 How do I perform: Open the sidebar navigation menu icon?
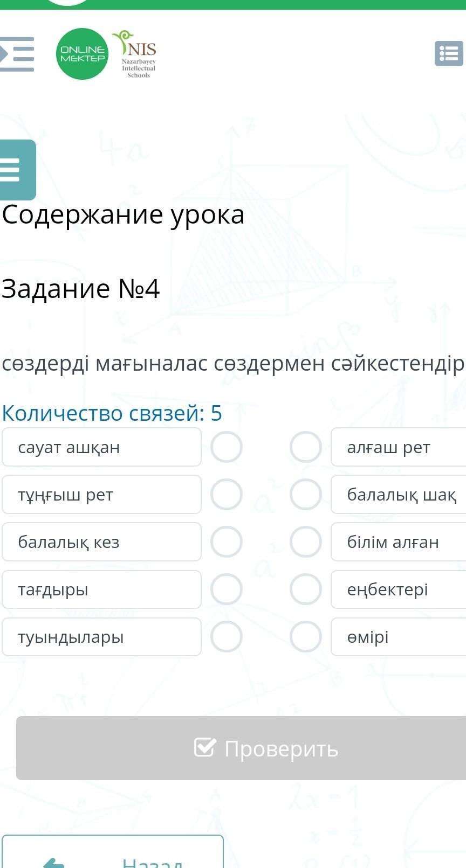click(17, 54)
